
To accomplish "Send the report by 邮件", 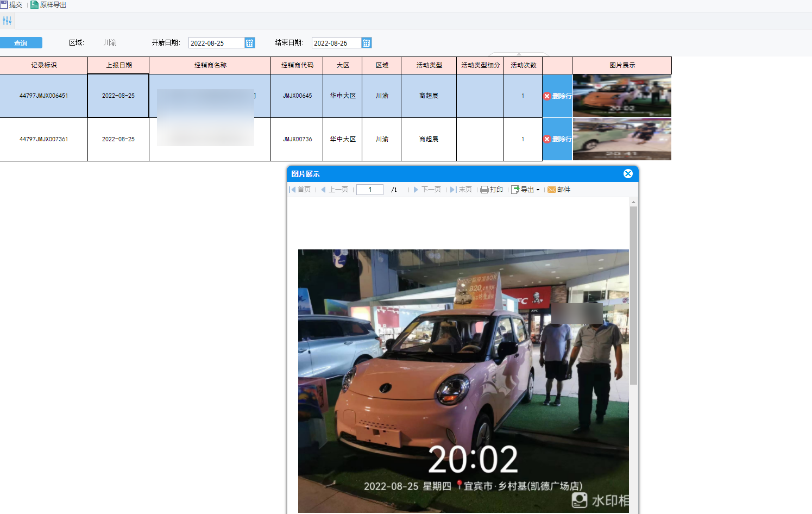I will coord(559,190).
